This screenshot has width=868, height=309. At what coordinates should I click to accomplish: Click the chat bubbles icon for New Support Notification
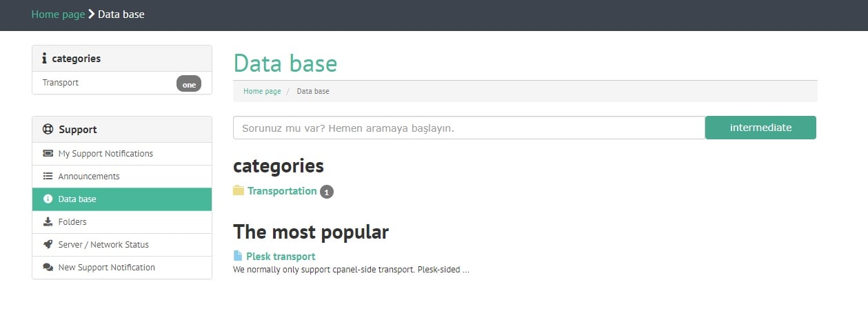tap(48, 267)
